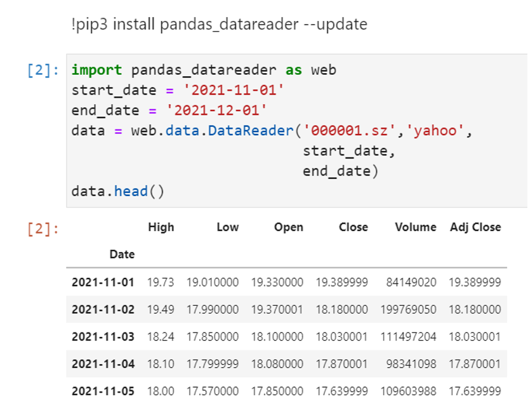528x420 pixels.
Task: Click the end_date '2021-12-01' string
Action: (x=216, y=110)
